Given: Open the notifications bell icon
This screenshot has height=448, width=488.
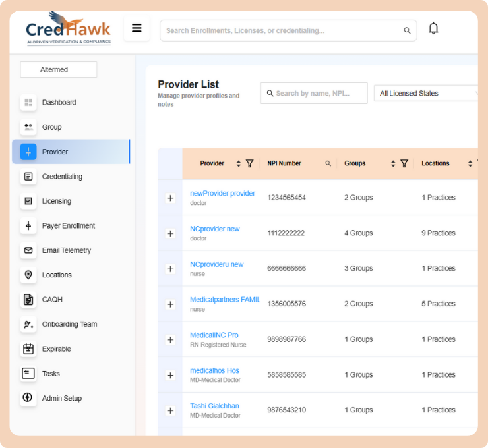Looking at the screenshot, I should [x=433, y=28].
